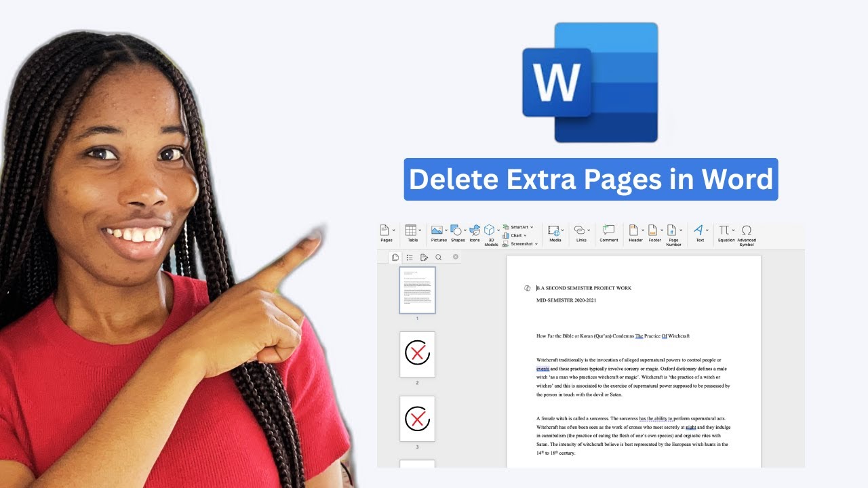Viewport: 868px width, 488px height.
Task: Switch to the Reviewing pane tab
Action: [x=424, y=258]
